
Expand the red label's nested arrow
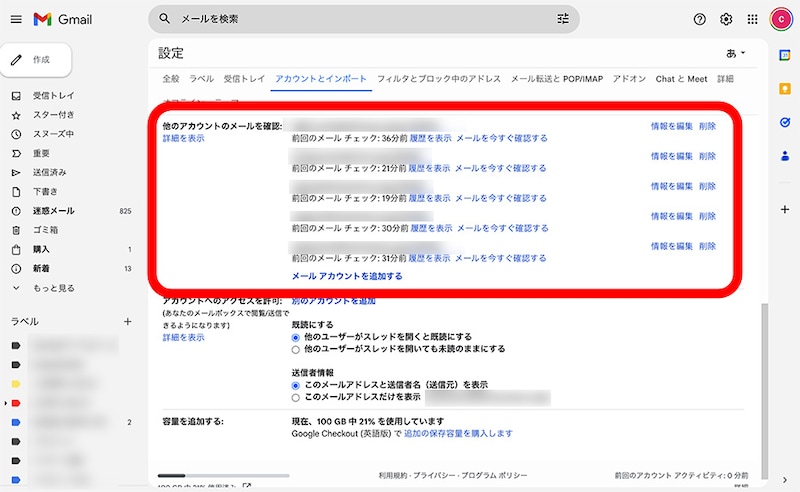tap(5, 403)
